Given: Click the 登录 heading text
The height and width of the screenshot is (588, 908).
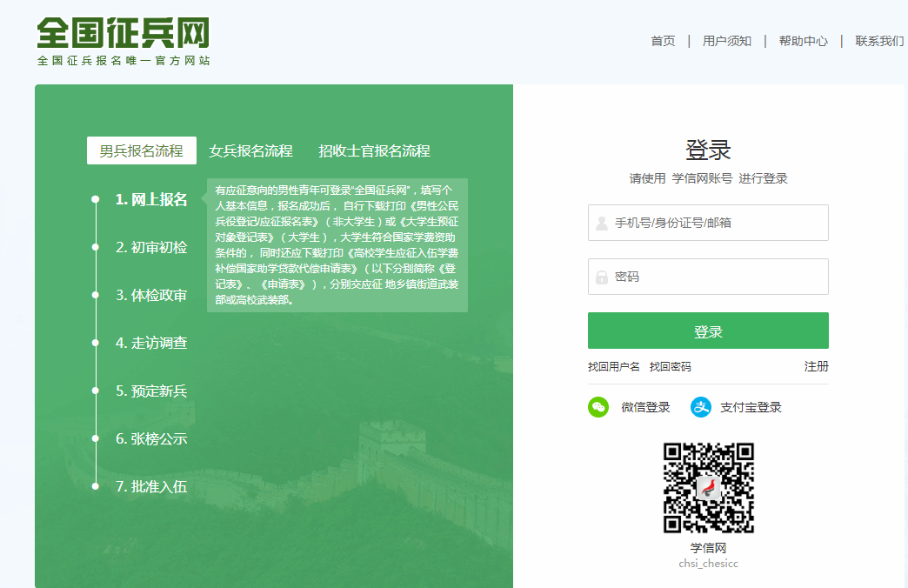Looking at the screenshot, I should pyautogui.click(x=708, y=150).
